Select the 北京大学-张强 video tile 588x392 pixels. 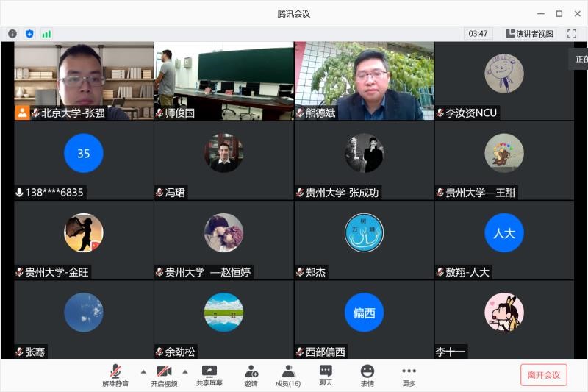pos(83,80)
